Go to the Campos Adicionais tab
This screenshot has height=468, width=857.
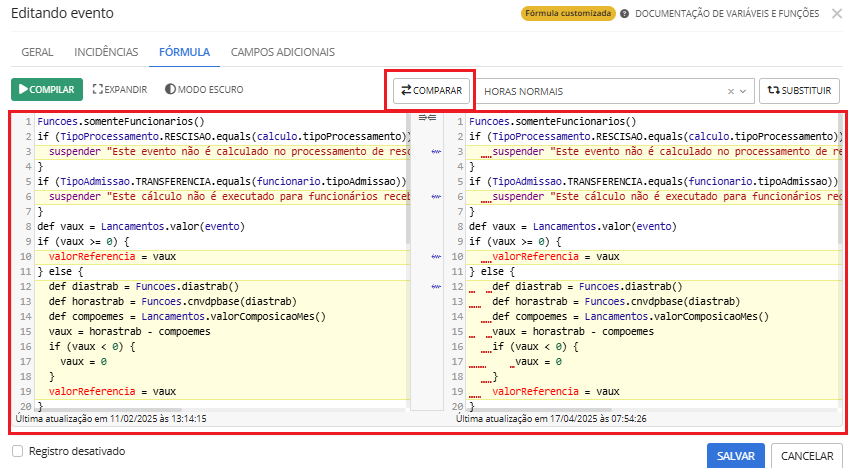[283, 52]
